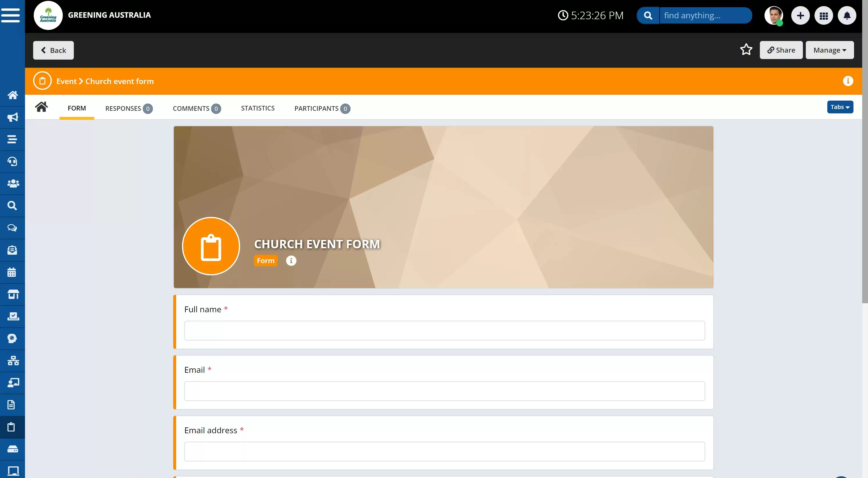Click the Full name input field
This screenshot has height=478, width=868.
coord(444,331)
